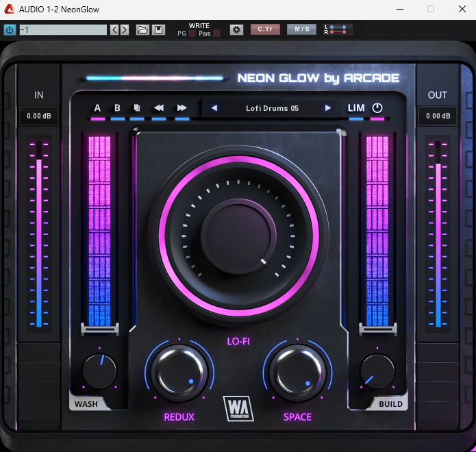Select previous preset left triangle
The width and height of the screenshot is (476, 452).
(214, 108)
